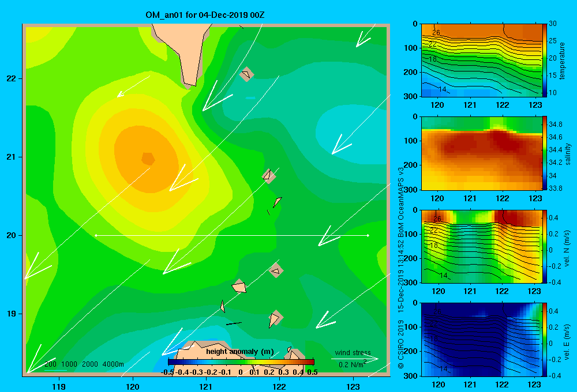Click the '34.8' tick on salinity color bar
Screen dimensions: 577x392
(x=555, y=125)
